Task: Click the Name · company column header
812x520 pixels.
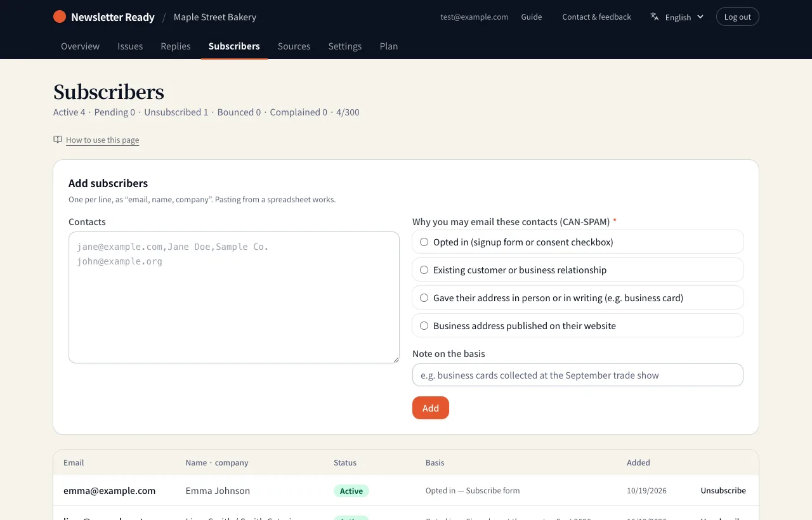Action: tap(217, 463)
